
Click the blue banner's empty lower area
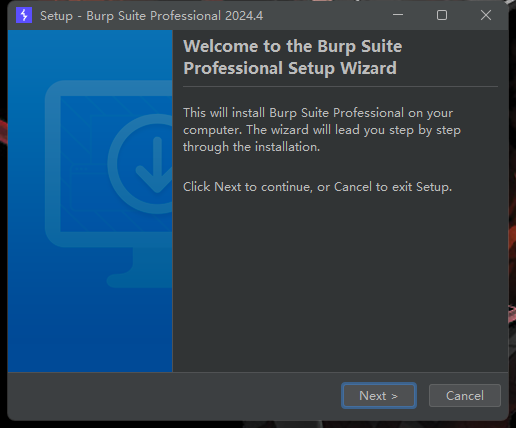coord(90,330)
